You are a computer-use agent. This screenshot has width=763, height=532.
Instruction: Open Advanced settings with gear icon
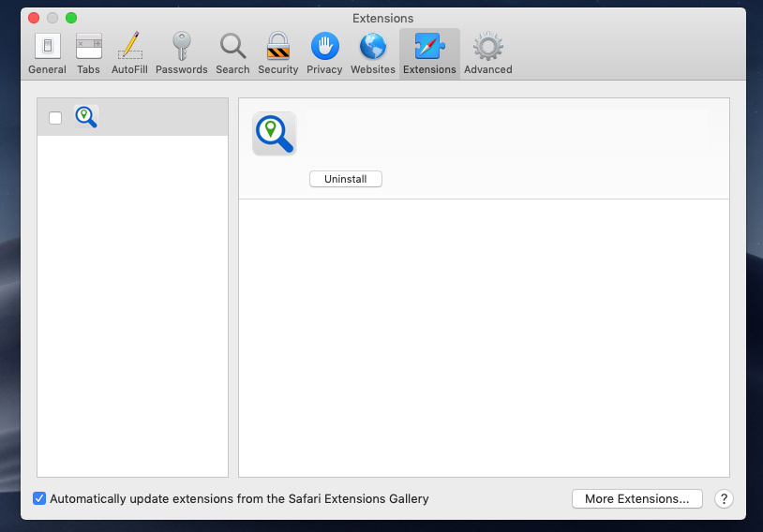pos(487,53)
